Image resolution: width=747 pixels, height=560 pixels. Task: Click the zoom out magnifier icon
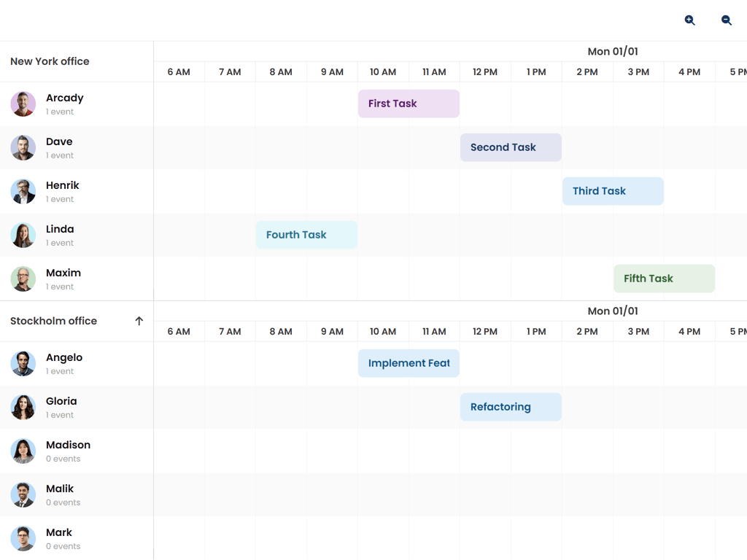pyautogui.click(x=726, y=20)
